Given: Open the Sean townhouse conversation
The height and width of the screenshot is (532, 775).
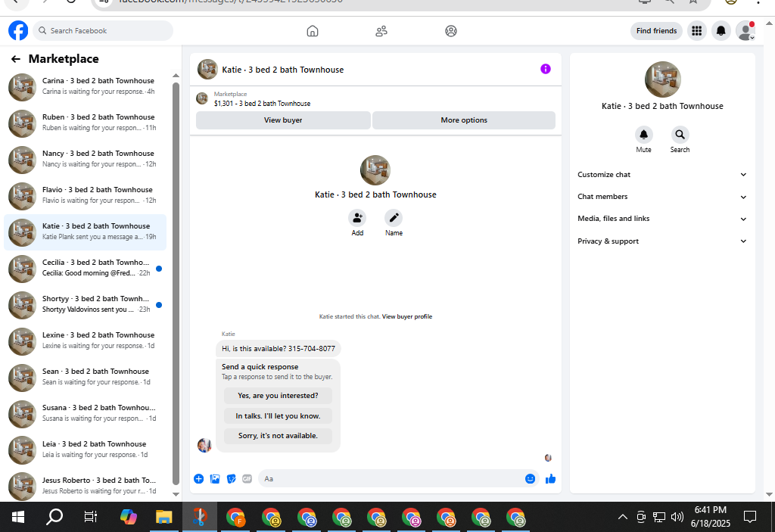Looking at the screenshot, I should tap(85, 378).
